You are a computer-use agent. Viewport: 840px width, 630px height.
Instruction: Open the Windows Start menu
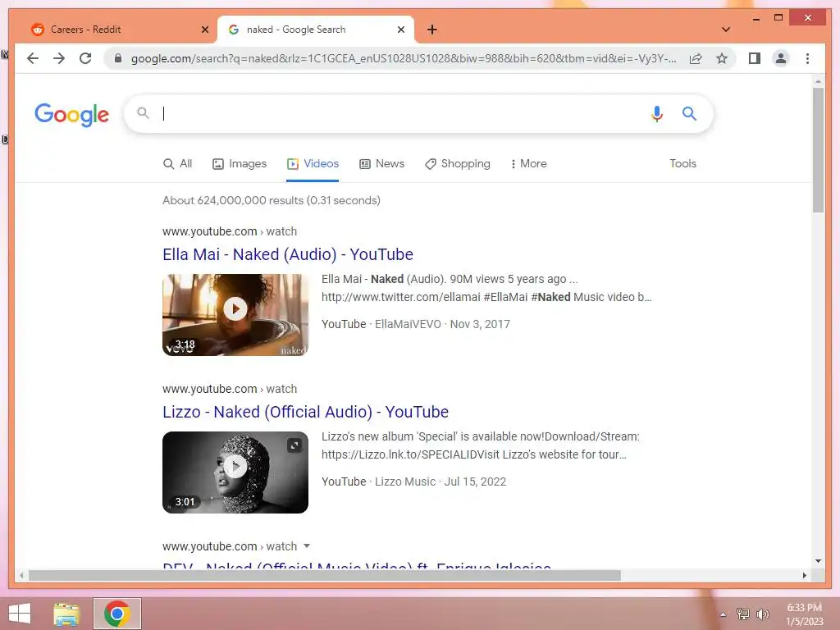tap(20, 614)
